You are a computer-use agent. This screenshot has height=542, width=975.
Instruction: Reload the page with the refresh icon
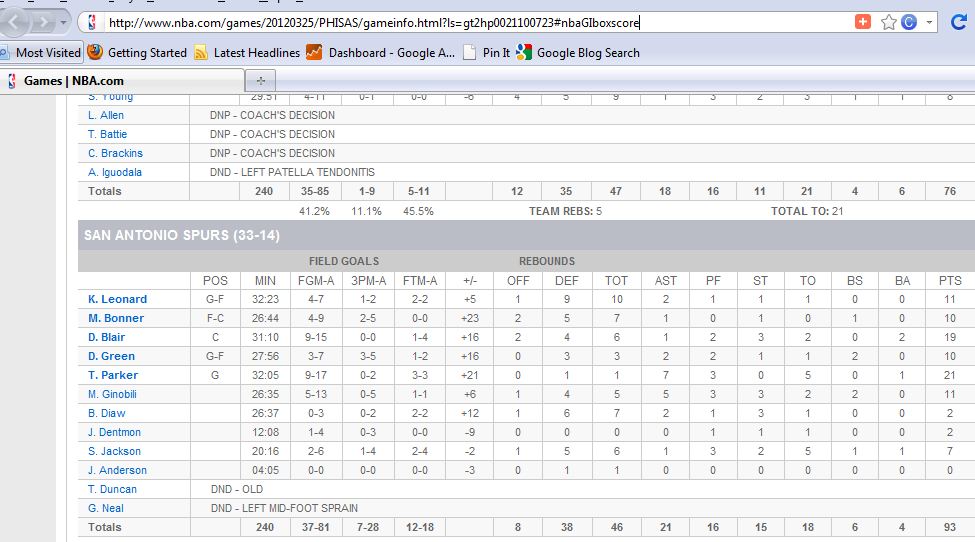pos(959,22)
